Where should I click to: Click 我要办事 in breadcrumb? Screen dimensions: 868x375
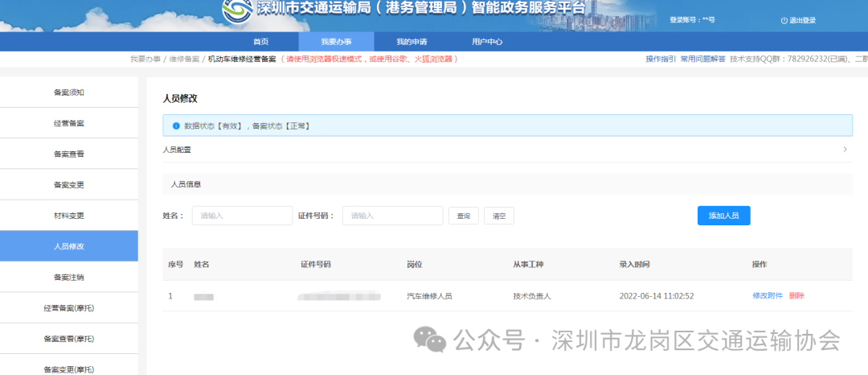pyautogui.click(x=145, y=59)
